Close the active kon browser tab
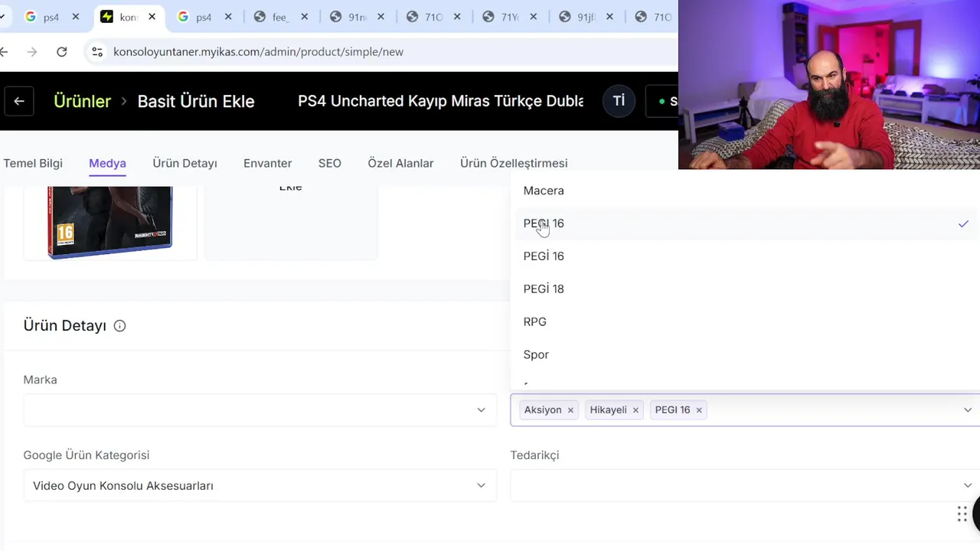The height and width of the screenshot is (551, 980). coord(152,17)
